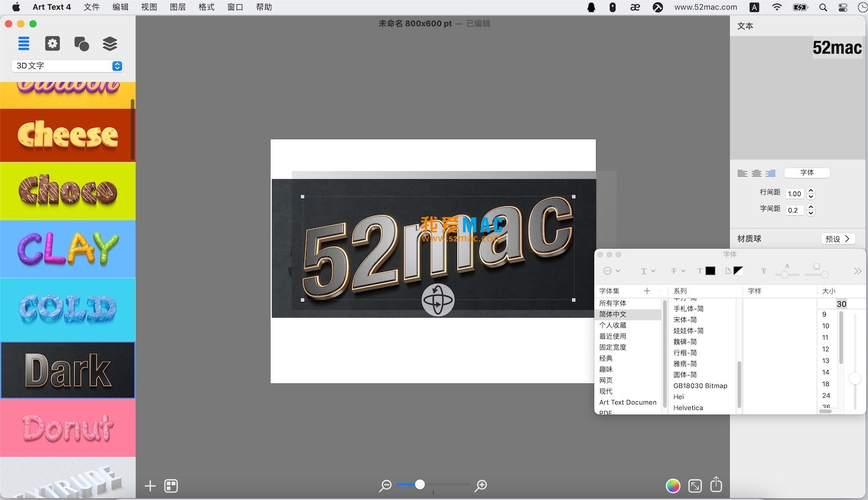The image size is (868, 500).
Task: Open the 3D文字 category dropdown
Action: [67, 66]
